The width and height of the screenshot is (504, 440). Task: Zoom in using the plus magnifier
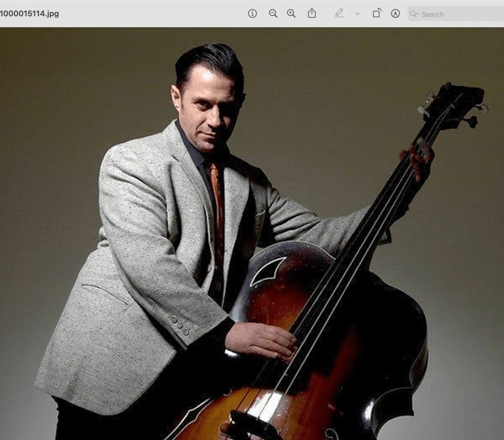coord(291,13)
